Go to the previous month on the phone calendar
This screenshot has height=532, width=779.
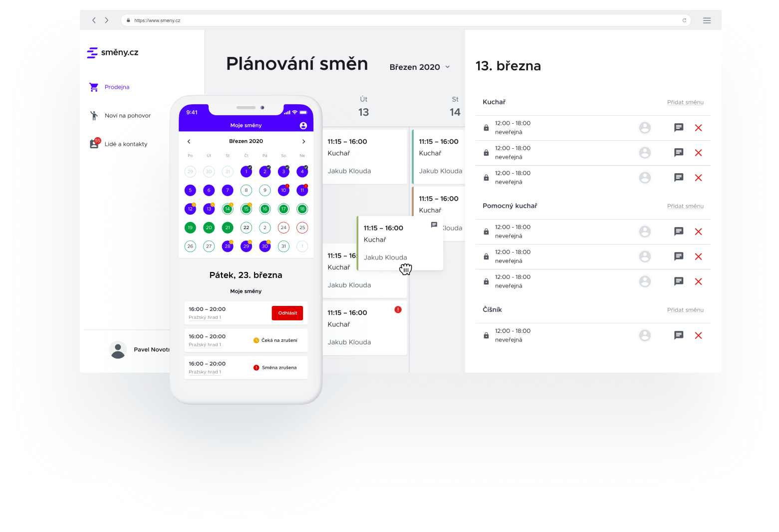pos(189,141)
